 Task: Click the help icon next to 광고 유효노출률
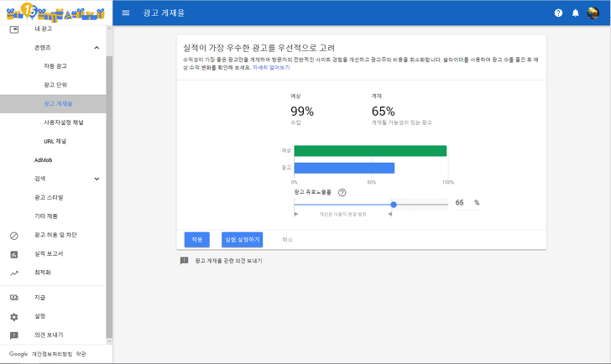342,192
